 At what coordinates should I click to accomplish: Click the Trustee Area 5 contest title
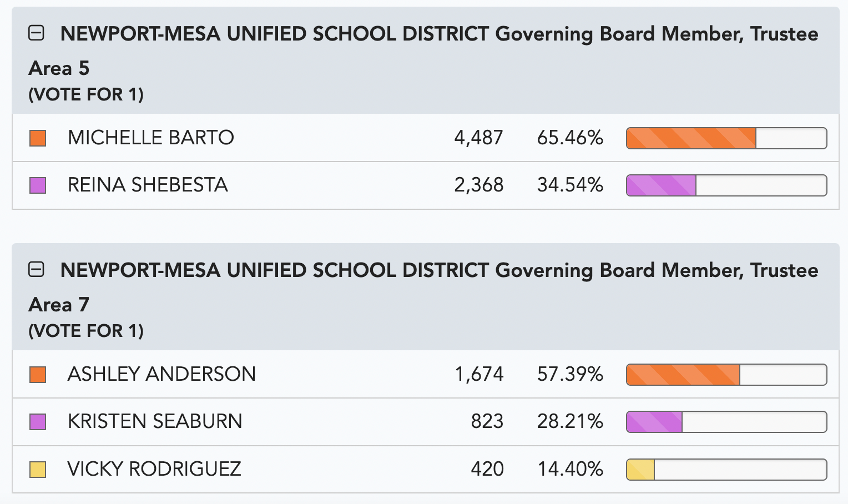pos(423,51)
